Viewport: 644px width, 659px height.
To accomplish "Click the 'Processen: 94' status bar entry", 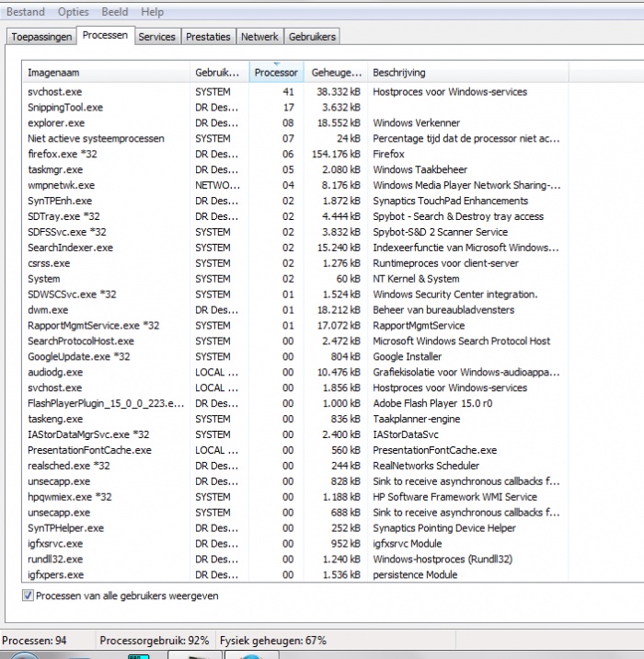I will click(x=34, y=641).
